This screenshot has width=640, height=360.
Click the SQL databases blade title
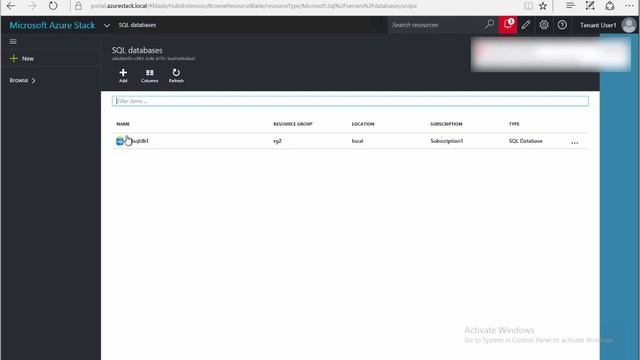[137, 50]
